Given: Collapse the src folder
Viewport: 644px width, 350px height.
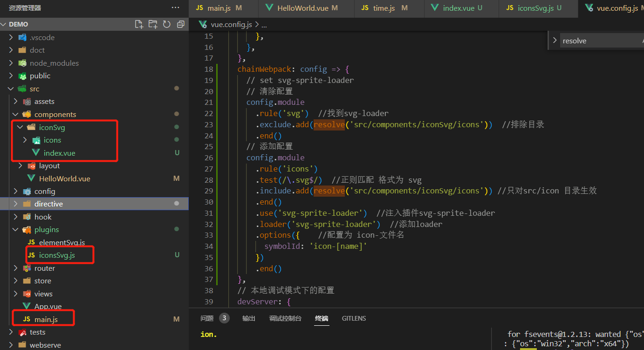Looking at the screenshot, I should coord(11,89).
